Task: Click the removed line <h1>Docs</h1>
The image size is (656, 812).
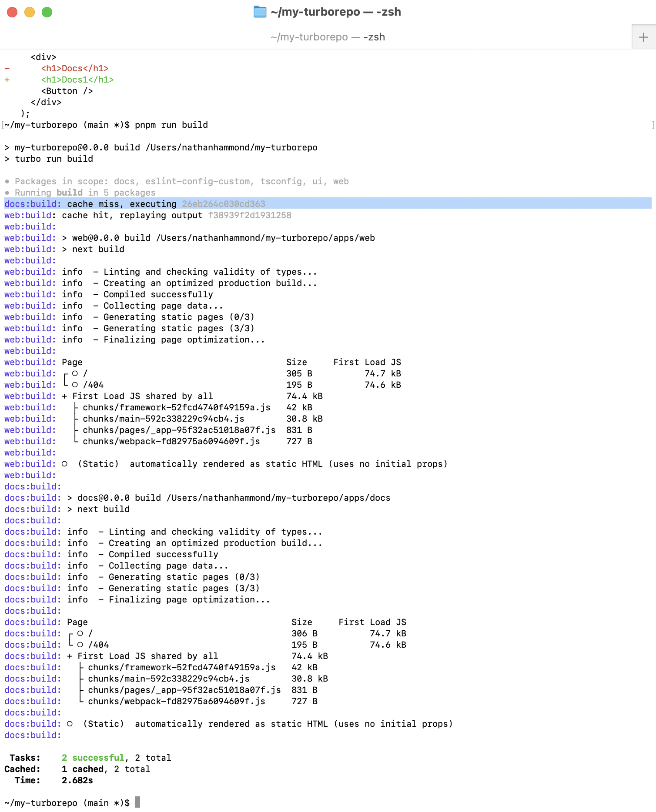Action: pos(75,68)
